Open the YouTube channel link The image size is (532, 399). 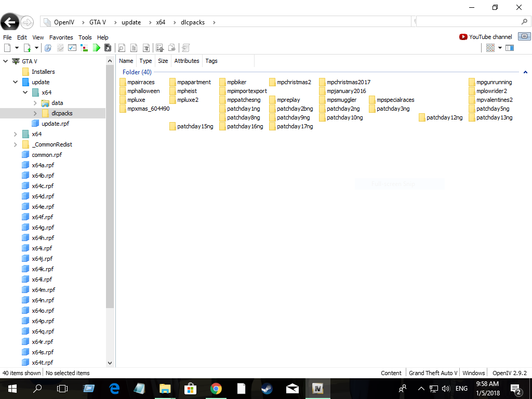(486, 37)
